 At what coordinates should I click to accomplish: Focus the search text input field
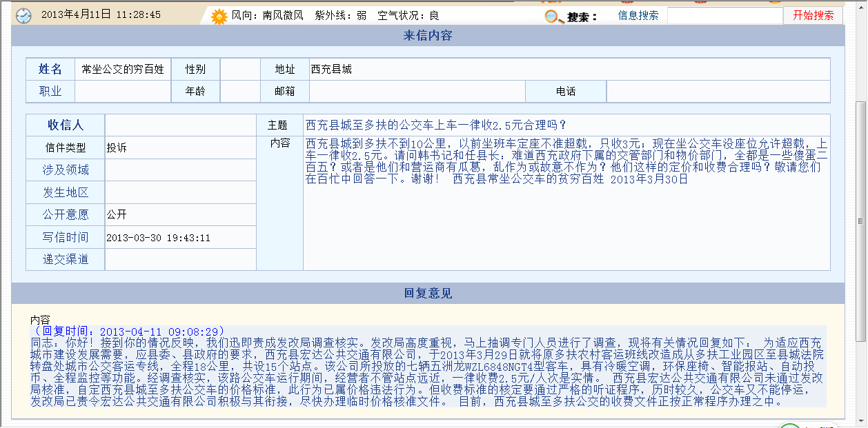tap(724, 15)
